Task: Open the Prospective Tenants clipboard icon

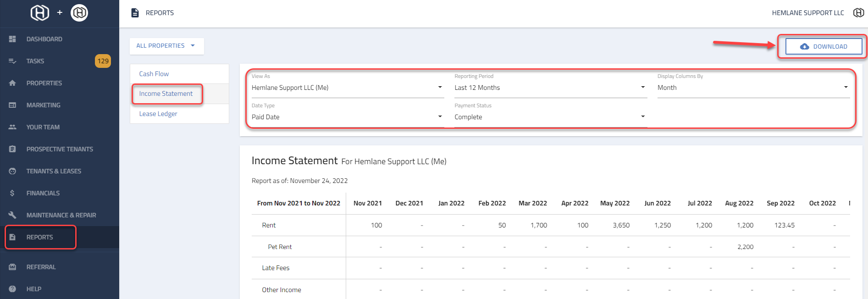Action: coord(12,149)
